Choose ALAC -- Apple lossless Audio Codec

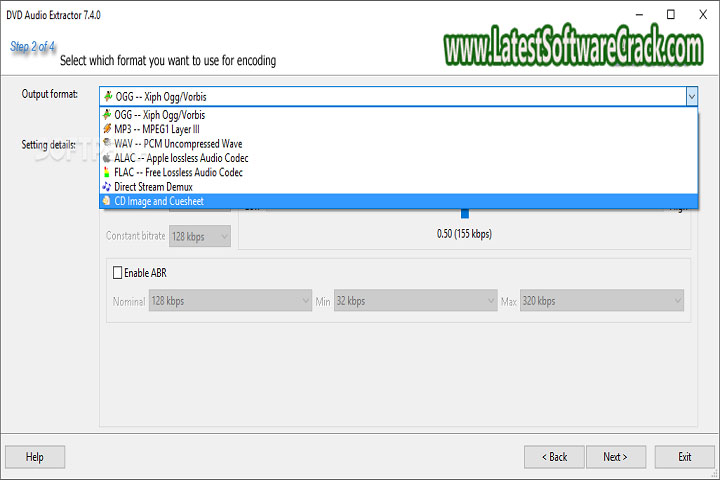[x=399, y=158]
